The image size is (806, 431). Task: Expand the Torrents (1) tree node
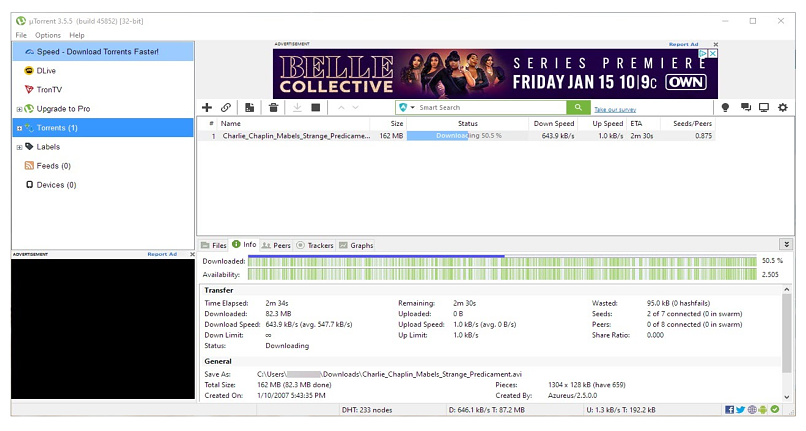(x=19, y=128)
